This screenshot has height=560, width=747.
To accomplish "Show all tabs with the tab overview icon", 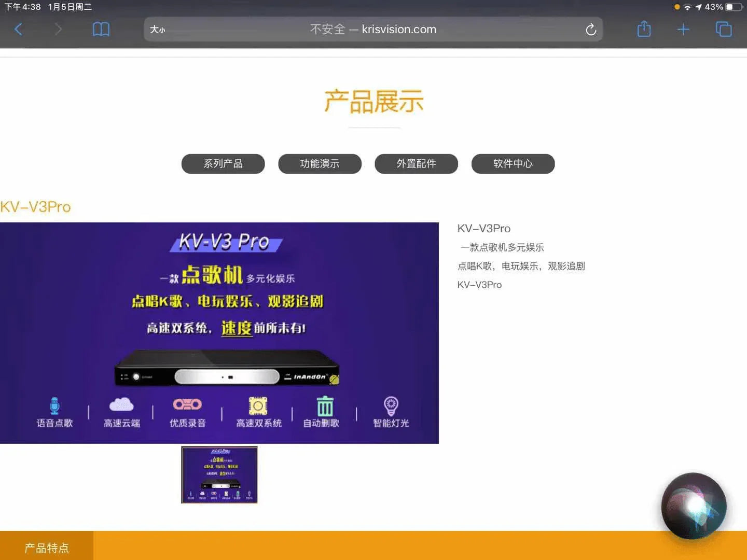I will coord(723,29).
